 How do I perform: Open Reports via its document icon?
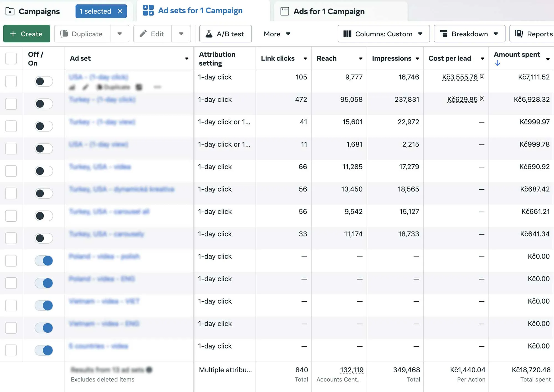coord(519,34)
